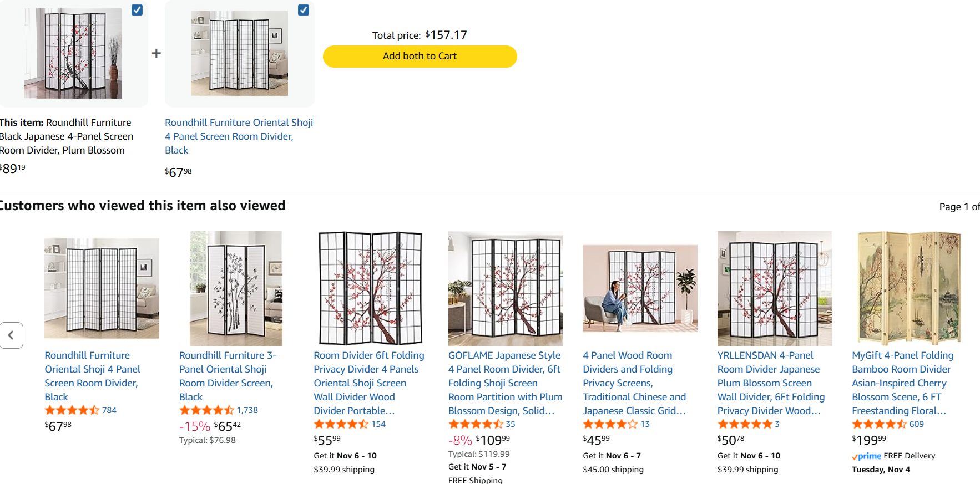Open the YRLLENSDAN plum blossom screen image
The image size is (980, 484).
click(774, 288)
